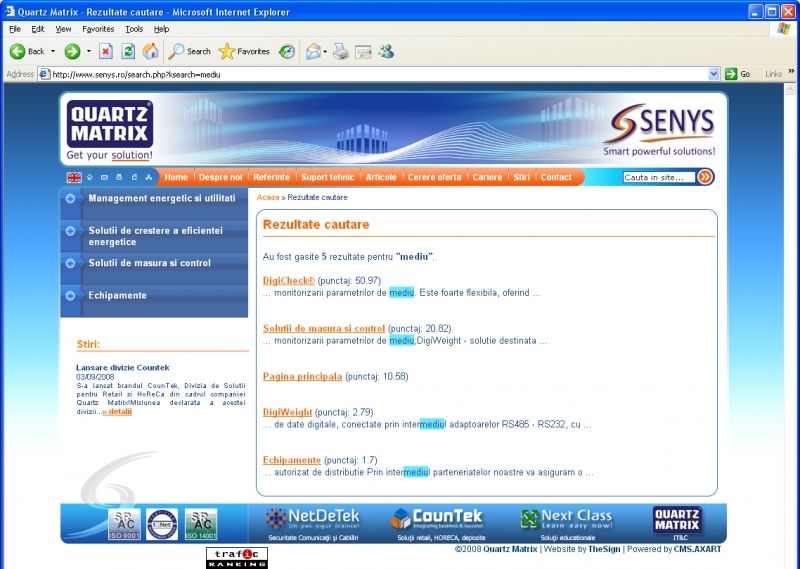Click the browser Refresh icon
Image resolution: width=800 pixels, height=569 pixels.
pyautogui.click(x=128, y=51)
